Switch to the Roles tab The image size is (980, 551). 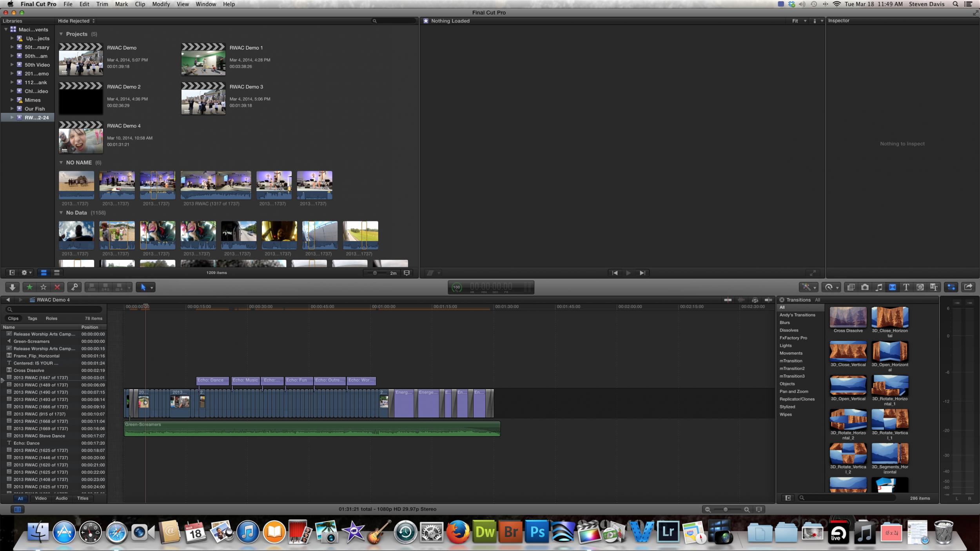click(x=51, y=319)
